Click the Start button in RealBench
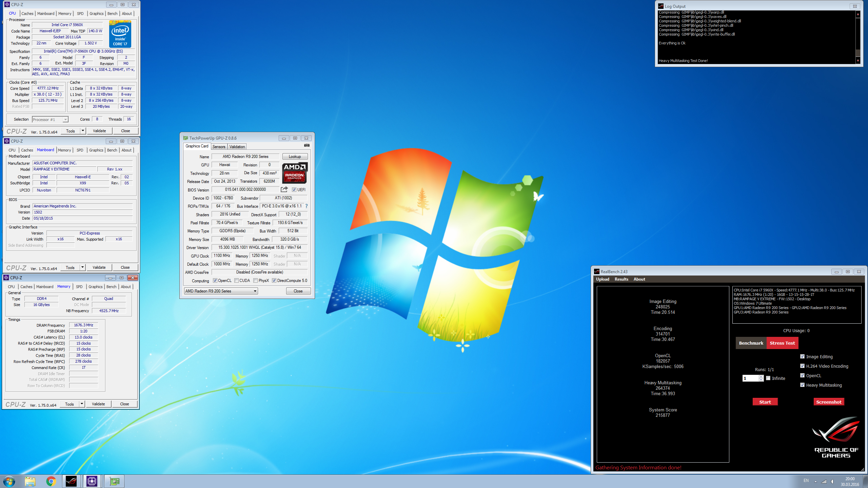 point(765,402)
